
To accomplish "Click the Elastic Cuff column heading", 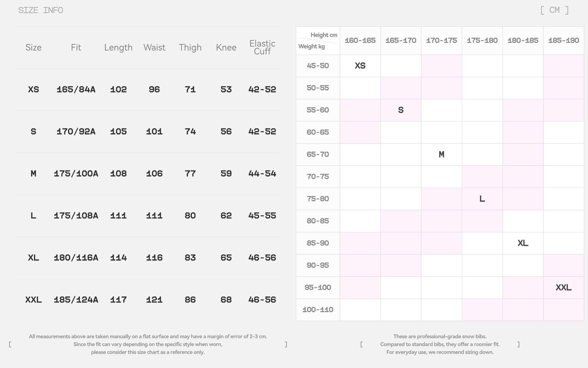I will click(262, 47).
